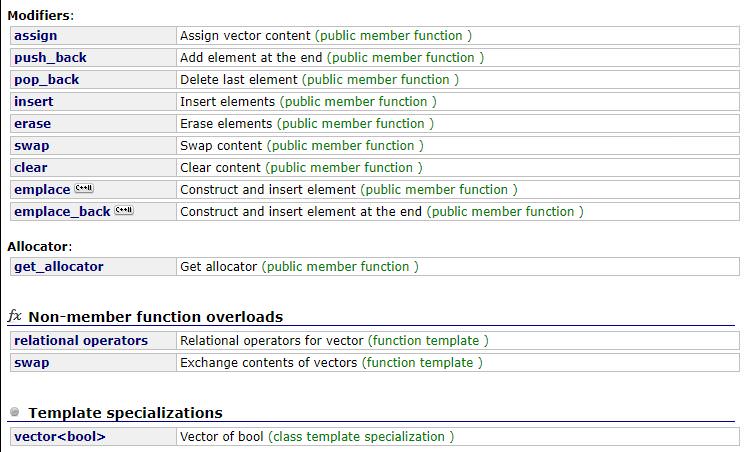Open the get_allocator link

tap(59, 266)
